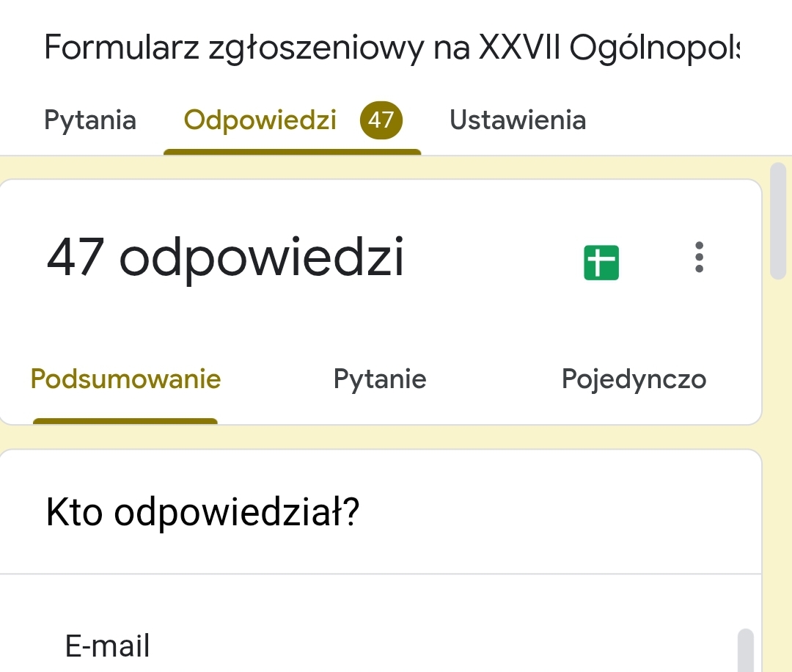Switch to the Pytanie responses view
The width and height of the screenshot is (792, 672).
[379, 379]
